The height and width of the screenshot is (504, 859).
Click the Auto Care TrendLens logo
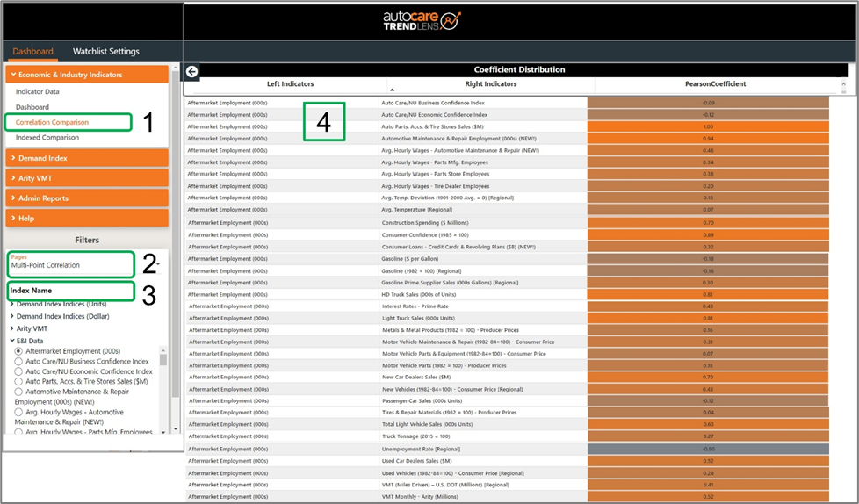[422, 21]
